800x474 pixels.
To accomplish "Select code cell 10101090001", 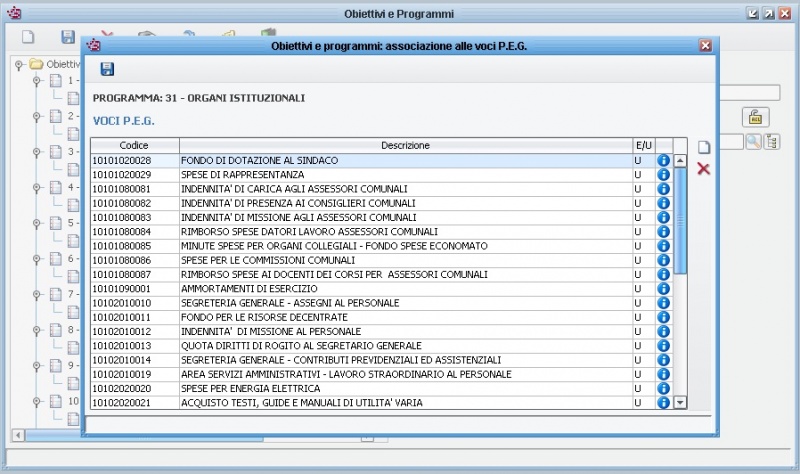I will [135, 289].
